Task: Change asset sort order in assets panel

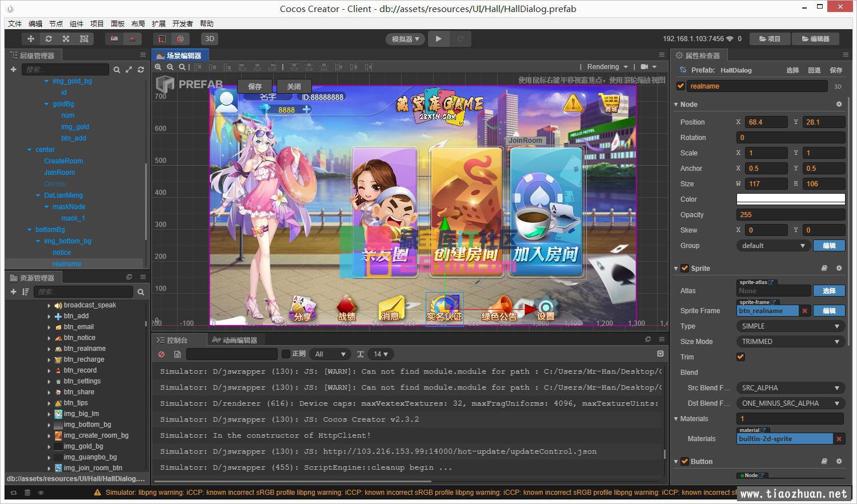Action: [x=25, y=291]
